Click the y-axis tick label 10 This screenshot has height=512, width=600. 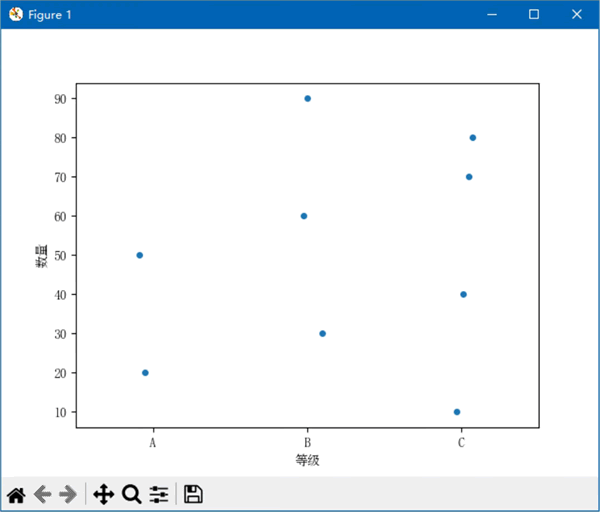click(x=60, y=412)
